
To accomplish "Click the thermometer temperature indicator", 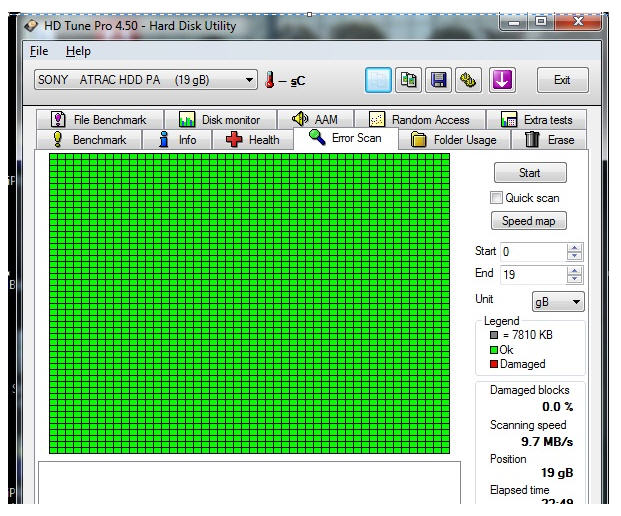I will (x=269, y=80).
